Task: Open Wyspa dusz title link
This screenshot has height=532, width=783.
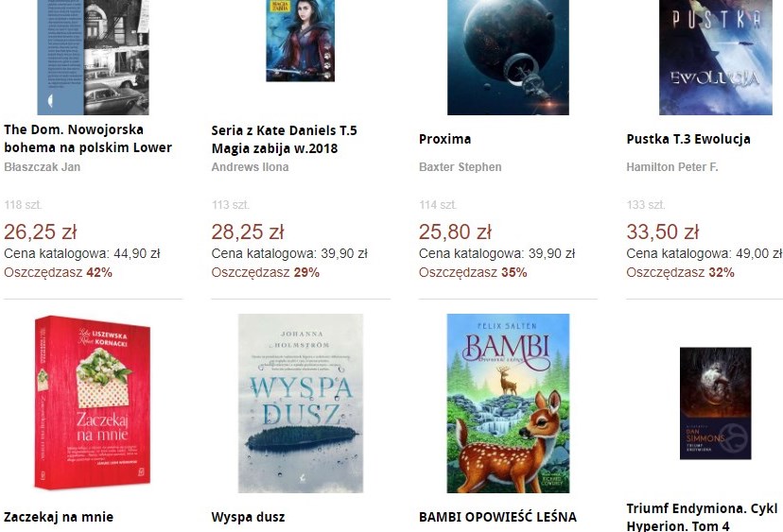Action: (x=248, y=517)
